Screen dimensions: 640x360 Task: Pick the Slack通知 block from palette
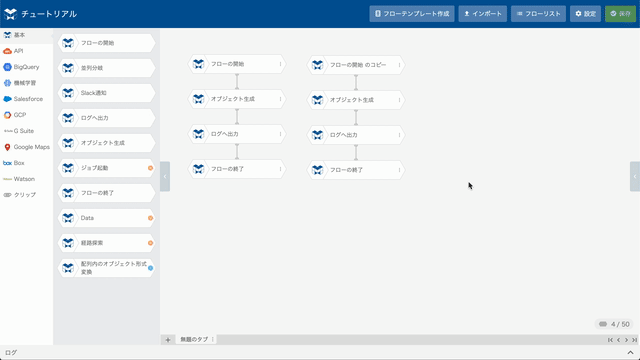[x=107, y=93]
